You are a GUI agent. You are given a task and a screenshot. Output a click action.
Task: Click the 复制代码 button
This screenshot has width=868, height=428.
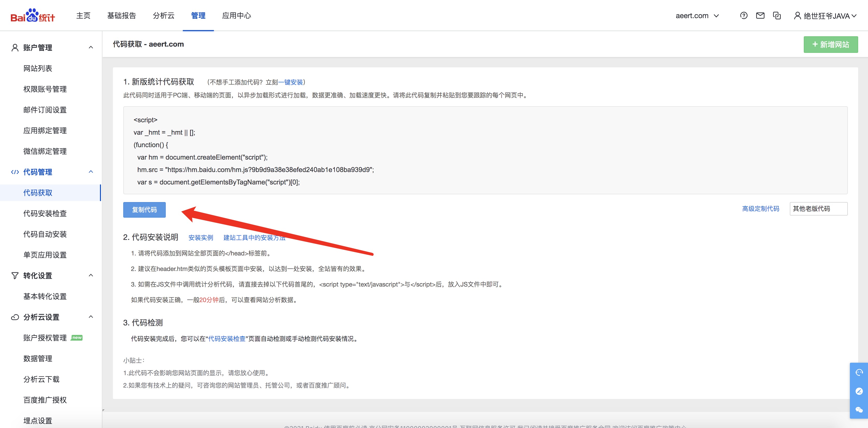tap(144, 210)
